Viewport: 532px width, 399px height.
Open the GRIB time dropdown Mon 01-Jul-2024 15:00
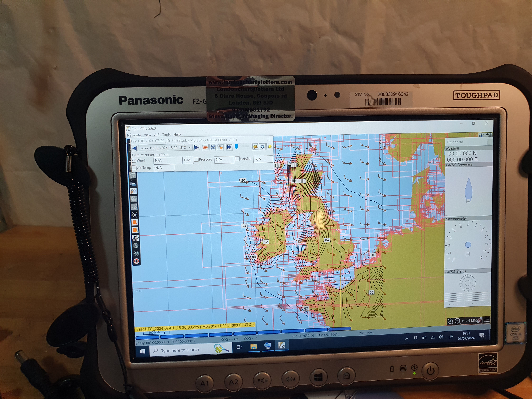point(165,148)
